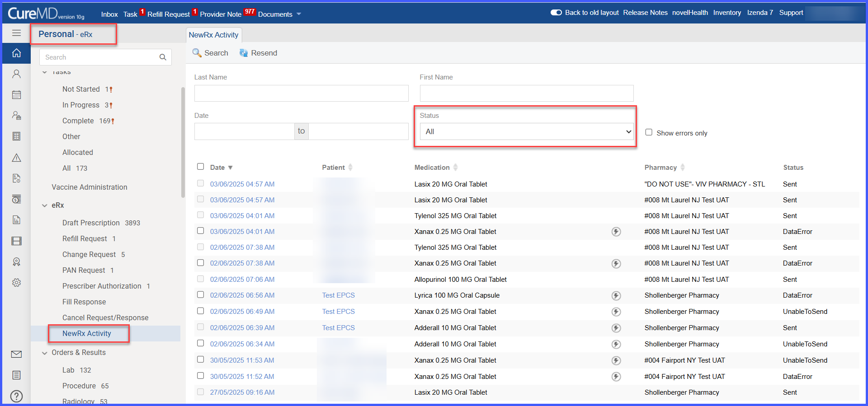Click the Resend toolbar button
The image size is (868, 406).
pyautogui.click(x=258, y=53)
